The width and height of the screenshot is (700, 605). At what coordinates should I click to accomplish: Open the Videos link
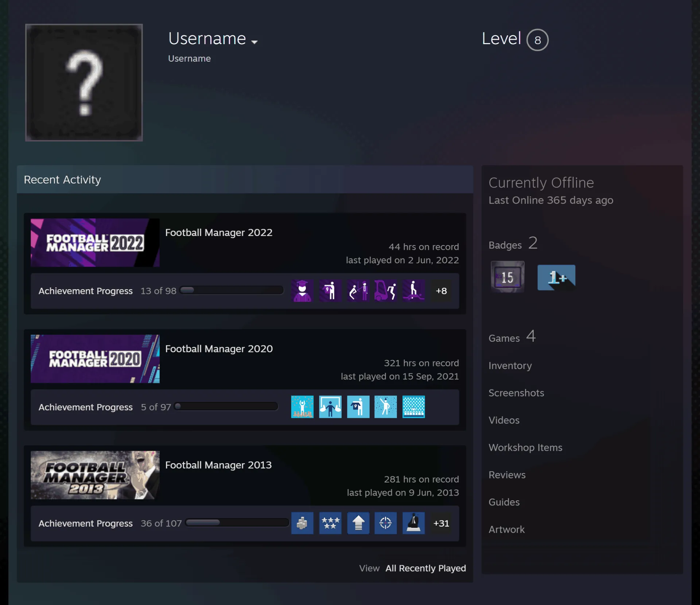[x=504, y=420]
